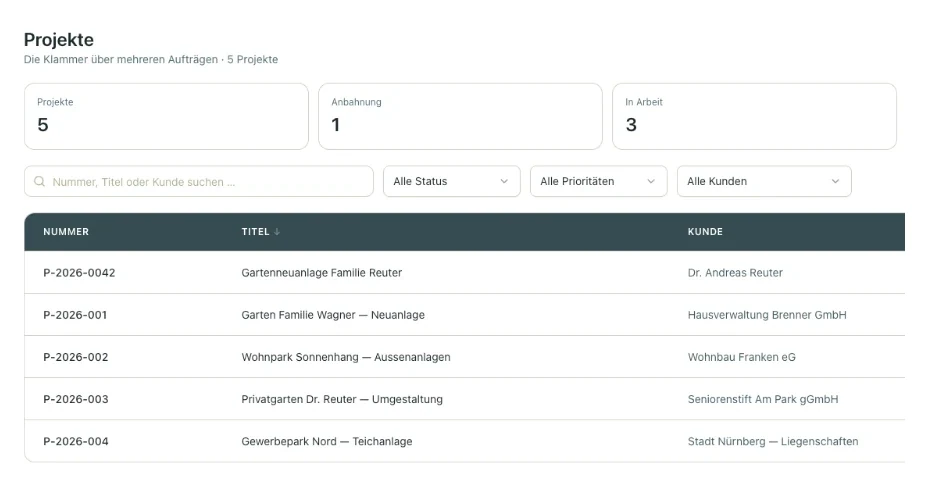Image resolution: width=929 pixels, height=488 pixels.
Task: Click title Garten Familie Wagner — Neuanlage
Action: point(333,315)
